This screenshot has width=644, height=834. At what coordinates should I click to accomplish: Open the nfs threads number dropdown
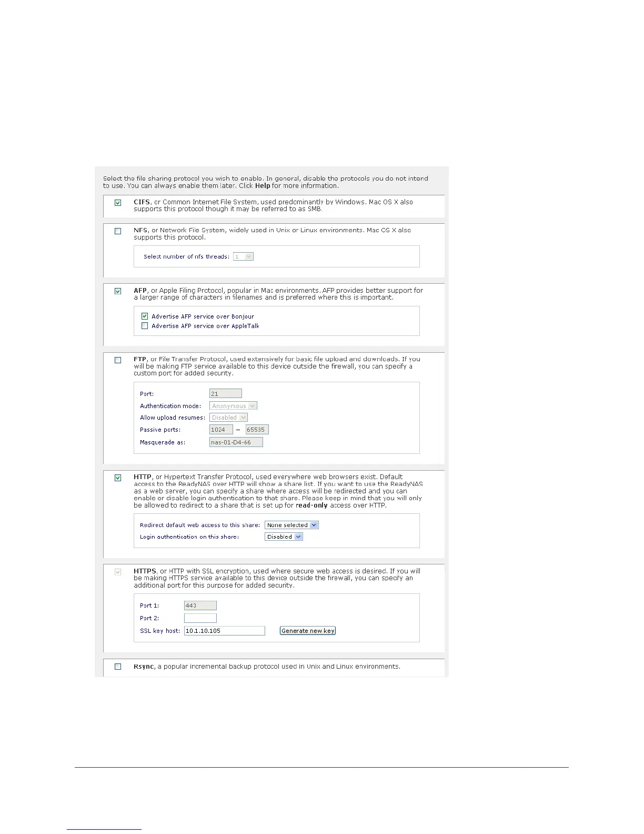click(243, 256)
